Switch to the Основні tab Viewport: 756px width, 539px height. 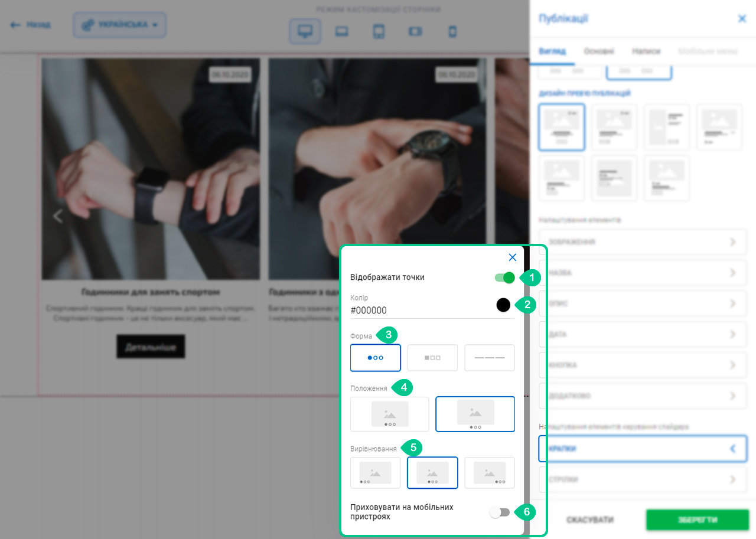tap(598, 51)
